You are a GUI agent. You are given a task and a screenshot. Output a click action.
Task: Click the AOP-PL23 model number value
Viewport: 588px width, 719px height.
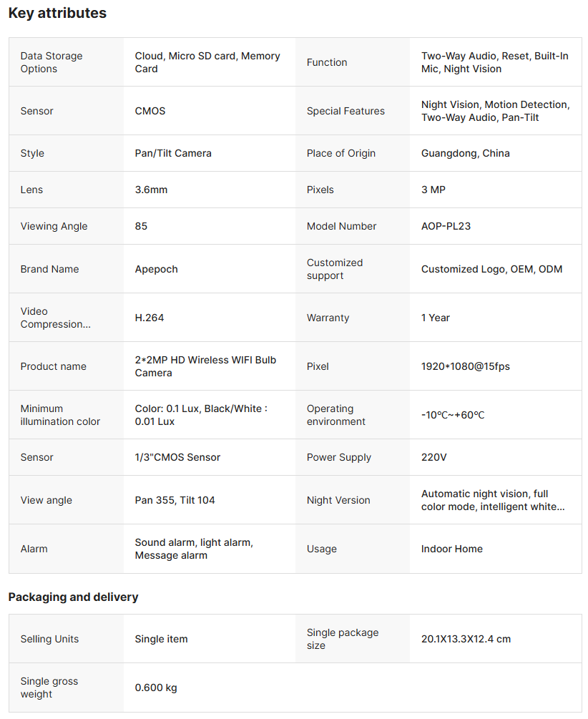(446, 226)
